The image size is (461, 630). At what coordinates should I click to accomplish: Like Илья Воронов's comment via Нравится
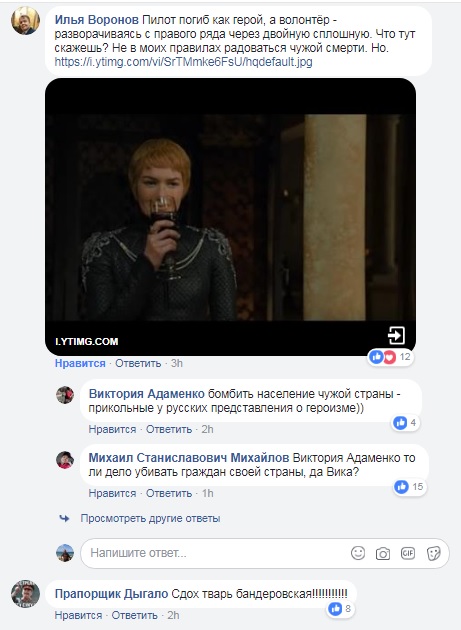click(x=80, y=363)
